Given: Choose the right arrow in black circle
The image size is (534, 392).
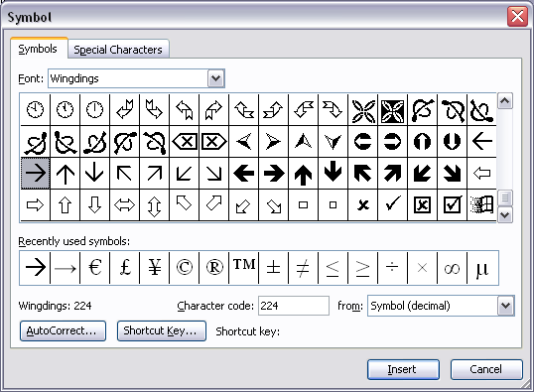Looking at the screenshot, I should [393, 141].
